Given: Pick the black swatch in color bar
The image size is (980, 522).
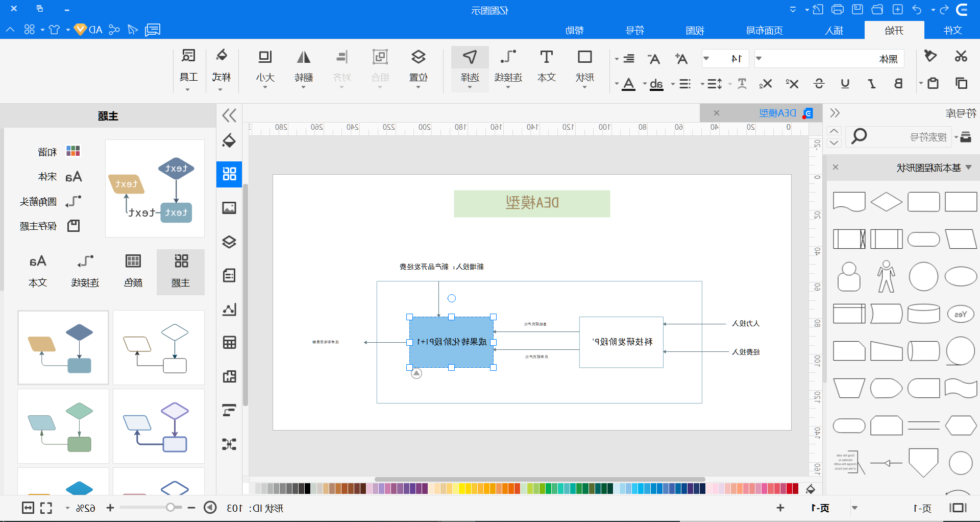Looking at the screenshot, I should pyautogui.click(x=307, y=489).
